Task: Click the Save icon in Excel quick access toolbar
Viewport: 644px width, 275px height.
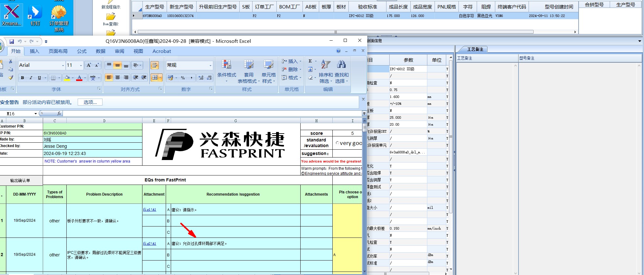Action: [x=12, y=42]
